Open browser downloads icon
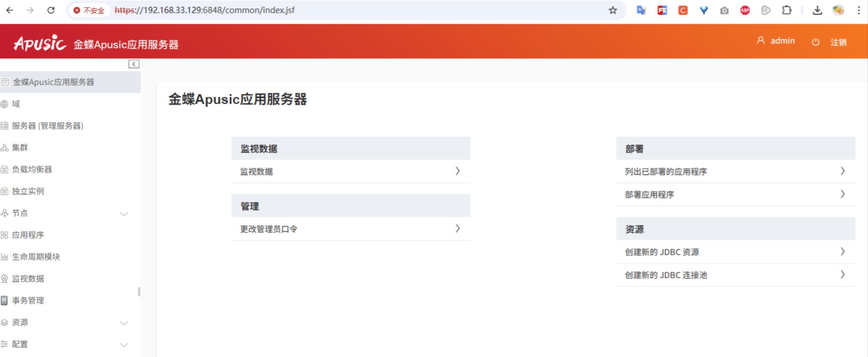The width and height of the screenshot is (868, 357). tap(817, 10)
